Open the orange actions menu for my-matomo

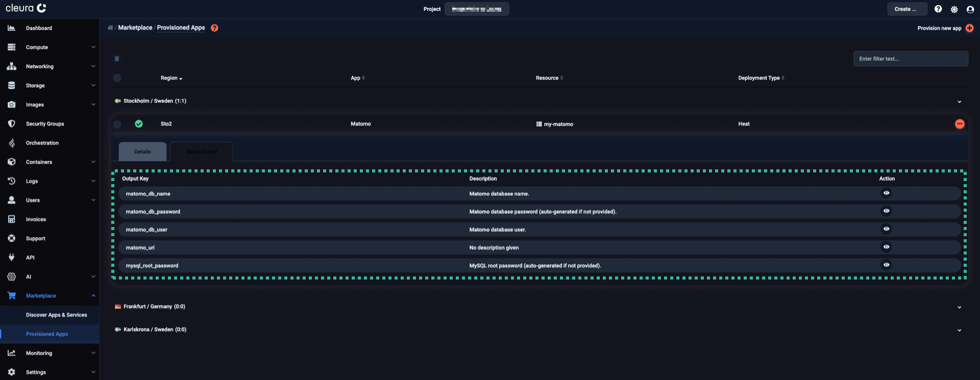[x=960, y=124]
